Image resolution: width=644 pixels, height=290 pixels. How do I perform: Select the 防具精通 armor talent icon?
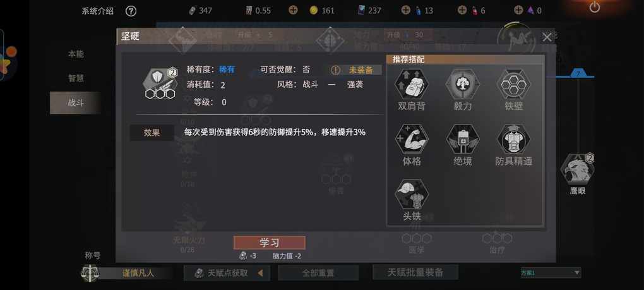click(x=513, y=139)
